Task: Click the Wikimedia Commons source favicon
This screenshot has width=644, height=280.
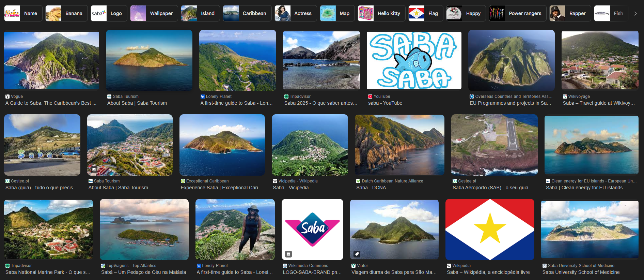Action: point(285,266)
